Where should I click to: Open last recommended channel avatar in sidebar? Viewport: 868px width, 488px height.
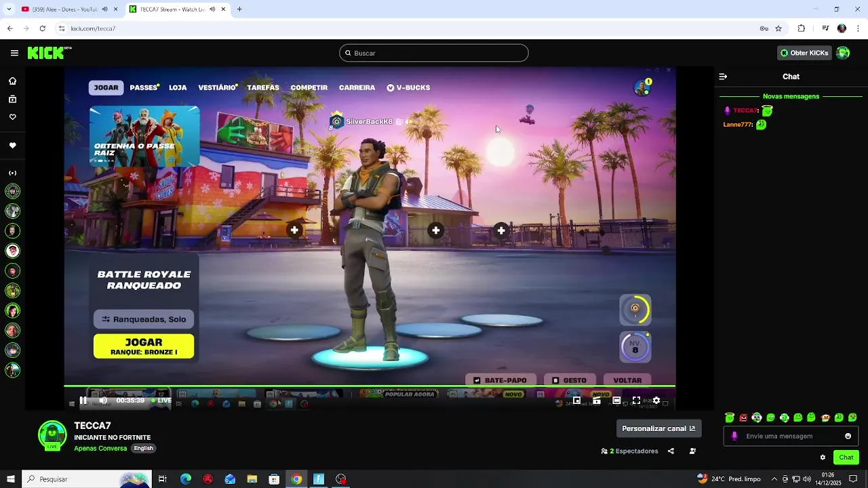tap(12, 370)
